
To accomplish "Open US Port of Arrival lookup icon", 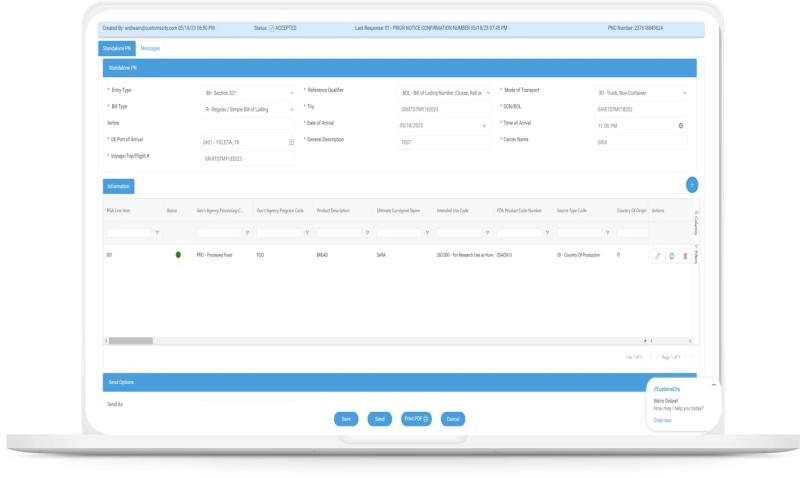I will 291,142.
